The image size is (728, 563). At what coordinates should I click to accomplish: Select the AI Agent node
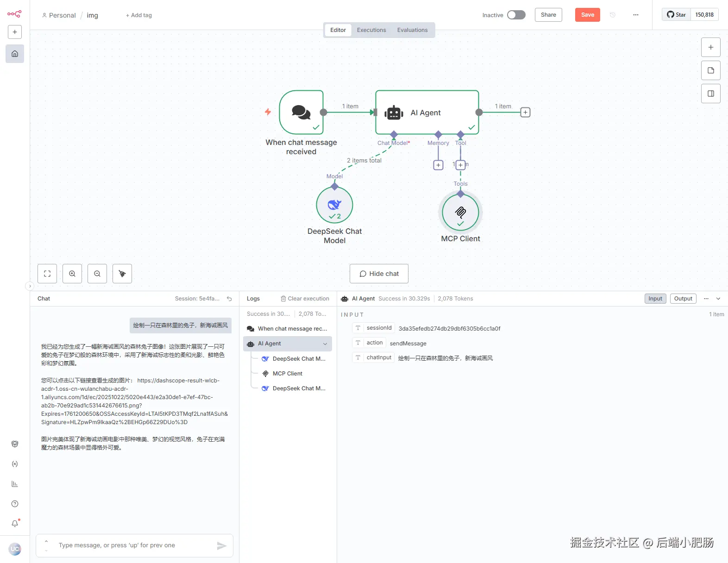click(x=427, y=113)
